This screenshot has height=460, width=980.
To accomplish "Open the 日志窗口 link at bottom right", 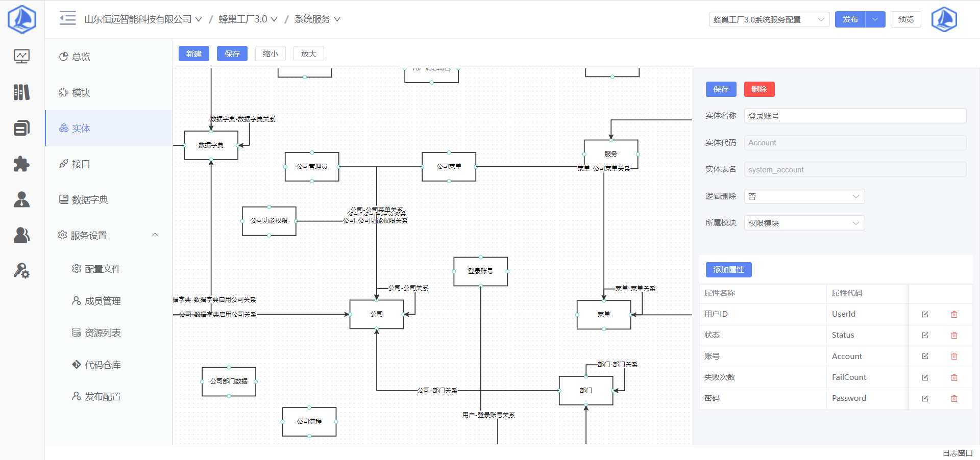I will (958, 453).
